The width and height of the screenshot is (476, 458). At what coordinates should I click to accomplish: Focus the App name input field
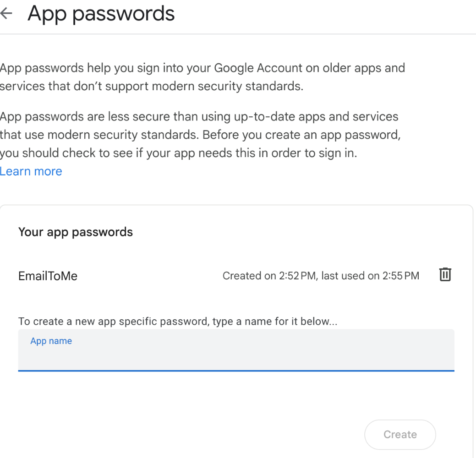tap(236, 355)
